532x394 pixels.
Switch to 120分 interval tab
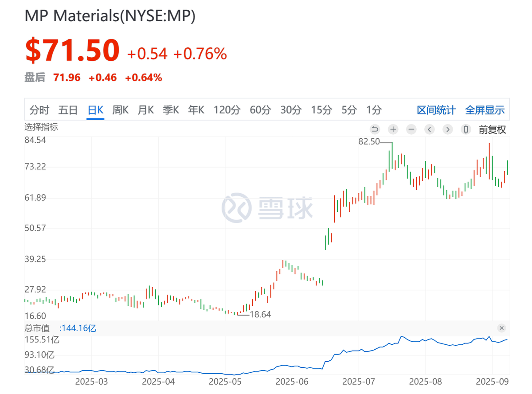tap(227, 110)
